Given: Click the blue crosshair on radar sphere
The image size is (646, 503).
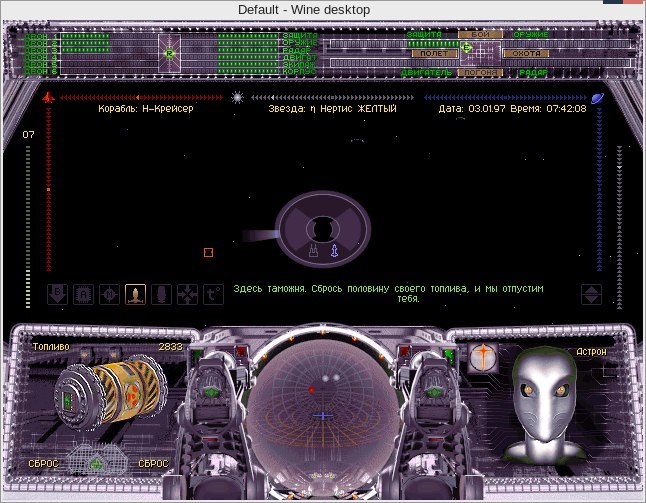Looking at the screenshot, I should (323, 416).
